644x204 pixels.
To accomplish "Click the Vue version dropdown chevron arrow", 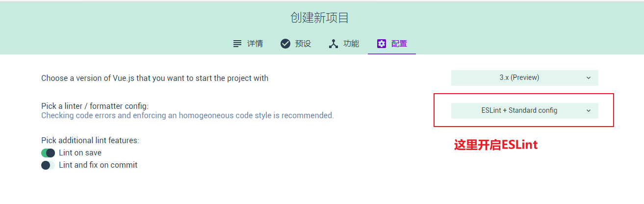I will 589,78.
